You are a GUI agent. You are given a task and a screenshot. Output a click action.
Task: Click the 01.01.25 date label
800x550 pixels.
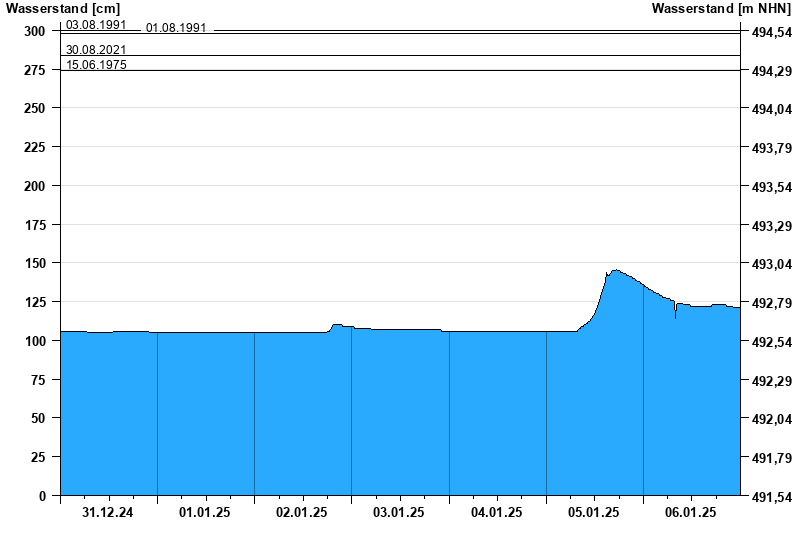pyautogui.click(x=205, y=512)
